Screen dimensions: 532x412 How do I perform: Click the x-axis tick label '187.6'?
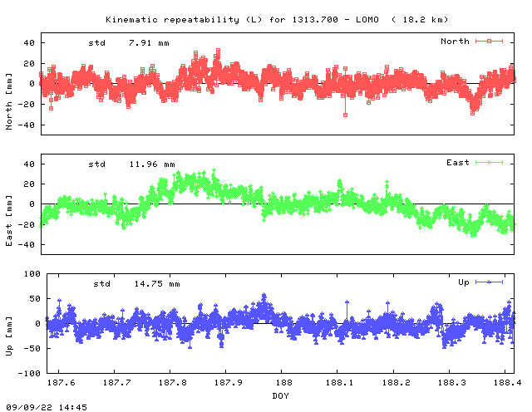tap(61, 383)
